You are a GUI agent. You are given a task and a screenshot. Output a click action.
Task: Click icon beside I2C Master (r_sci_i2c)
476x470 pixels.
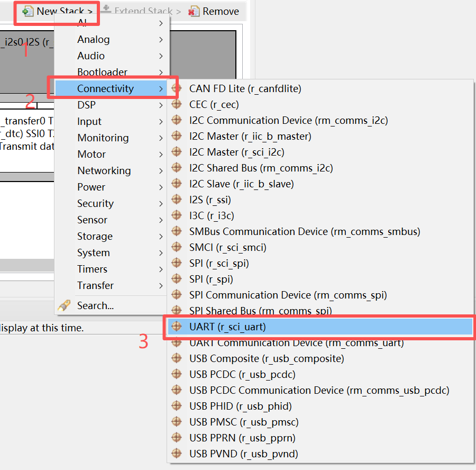click(176, 151)
